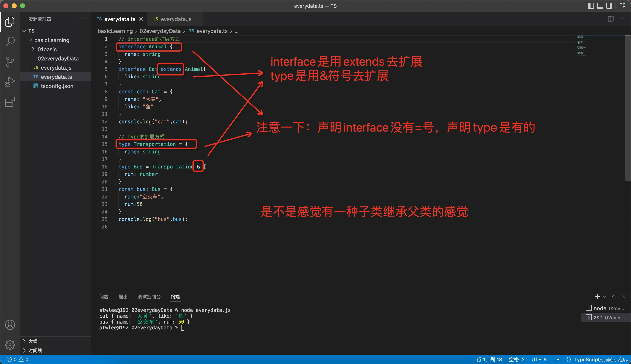Viewport: 631px width, 364px height.
Task: Click the breadcrumb ellipsis symbol item
Action: coord(236,31)
